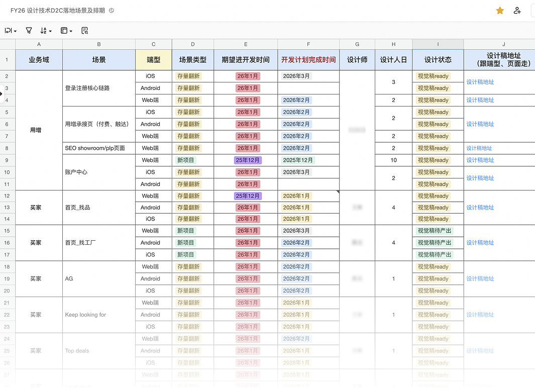Click the 新项目 tag in row 9
Screen dimensions: 535x392
tap(185, 160)
